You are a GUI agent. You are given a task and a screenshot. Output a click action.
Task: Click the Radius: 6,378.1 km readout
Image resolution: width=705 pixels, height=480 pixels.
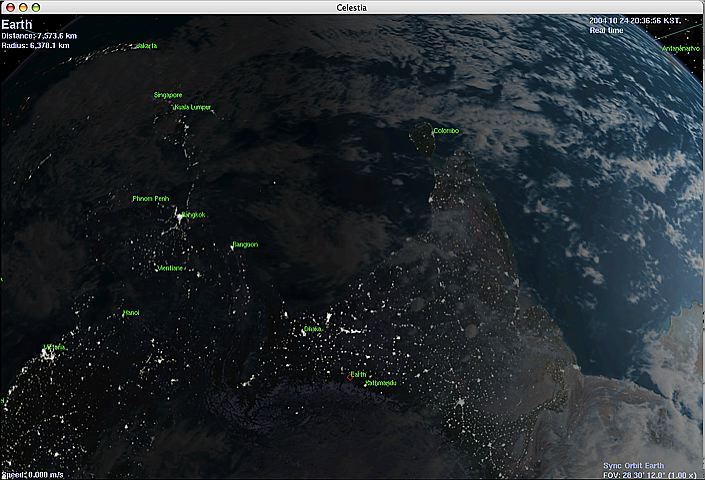pos(36,45)
